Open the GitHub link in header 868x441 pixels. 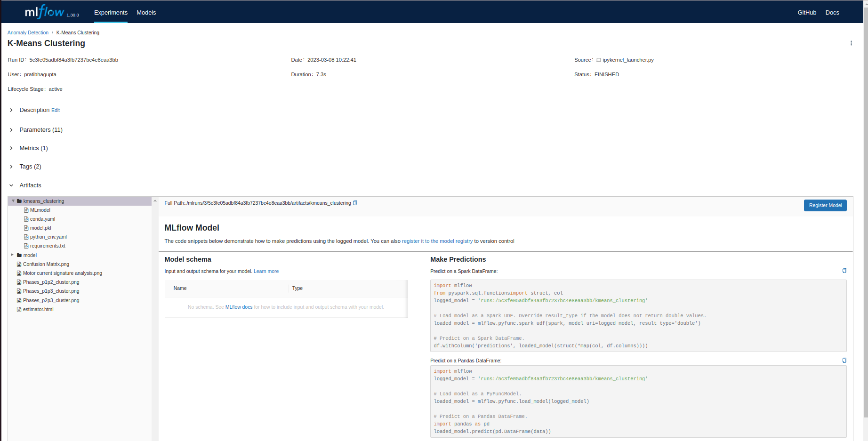(x=807, y=13)
